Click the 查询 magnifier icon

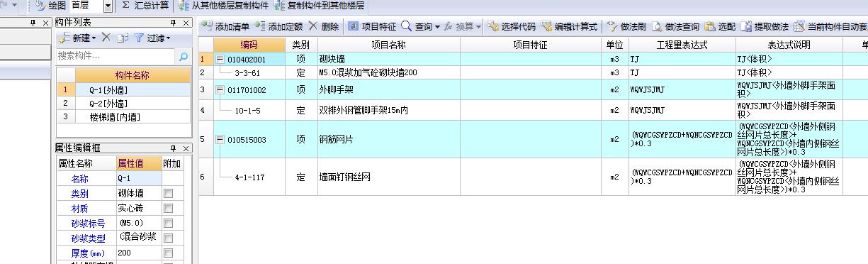[406, 26]
